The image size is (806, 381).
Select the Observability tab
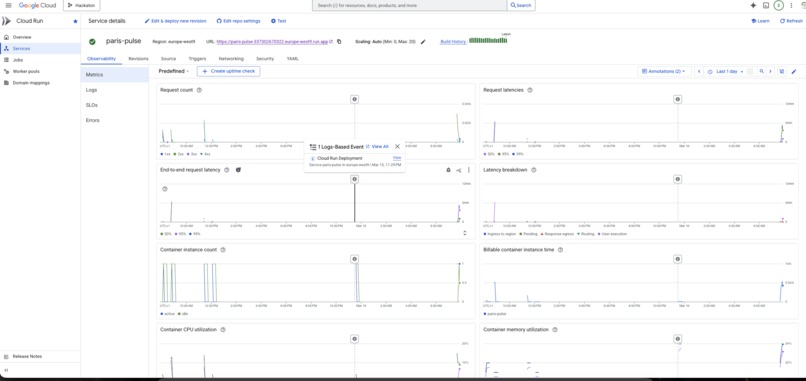pyautogui.click(x=101, y=59)
